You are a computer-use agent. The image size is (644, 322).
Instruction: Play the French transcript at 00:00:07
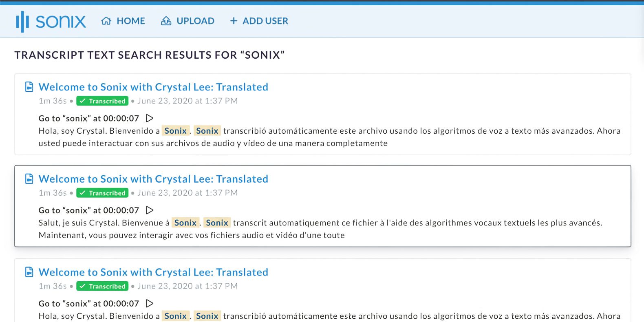click(x=149, y=210)
